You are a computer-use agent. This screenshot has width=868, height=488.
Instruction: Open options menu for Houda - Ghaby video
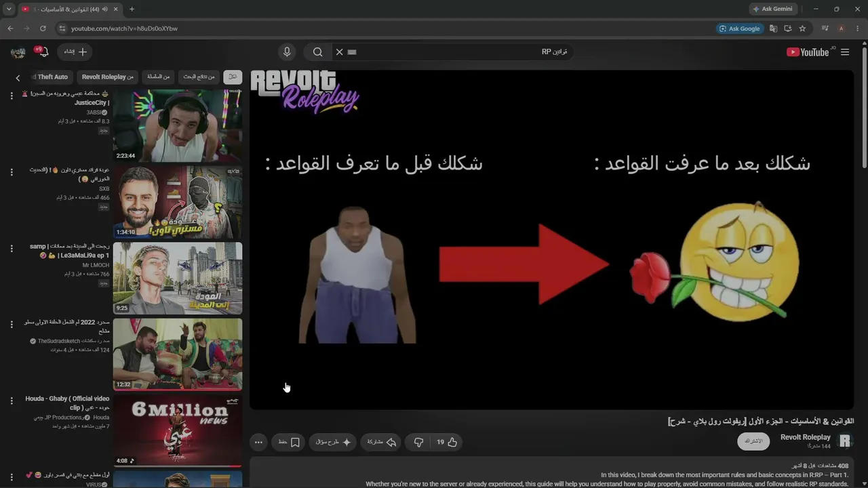(x=12, y=401)
